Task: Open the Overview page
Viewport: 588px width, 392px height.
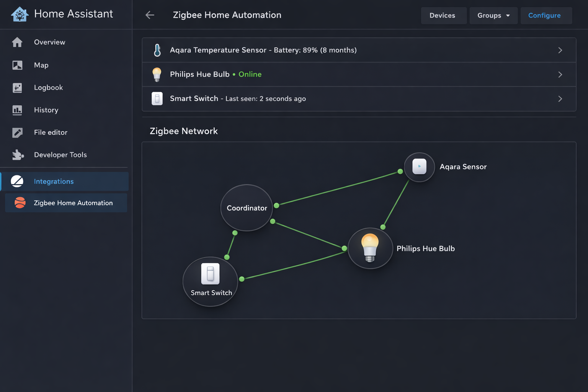Action: pyautogui.click(x=49, y=42)
